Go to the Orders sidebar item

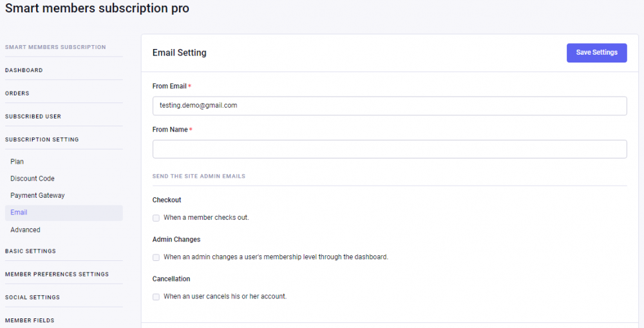tap(17, 93)
